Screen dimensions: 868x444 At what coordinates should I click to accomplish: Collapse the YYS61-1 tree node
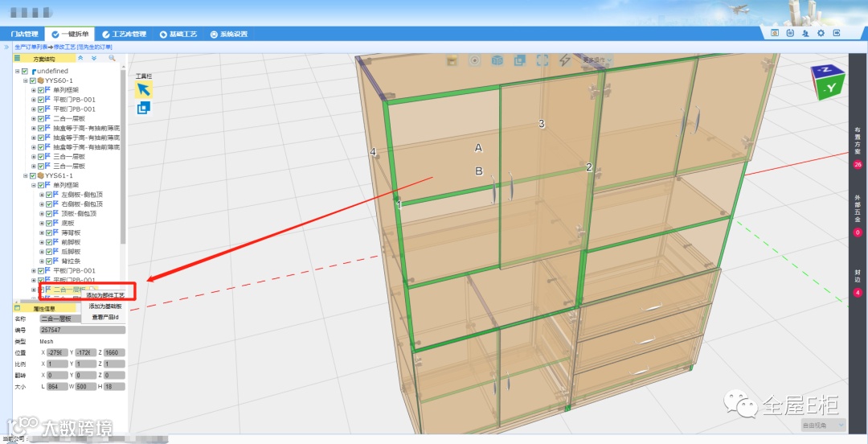pos(26,175)
